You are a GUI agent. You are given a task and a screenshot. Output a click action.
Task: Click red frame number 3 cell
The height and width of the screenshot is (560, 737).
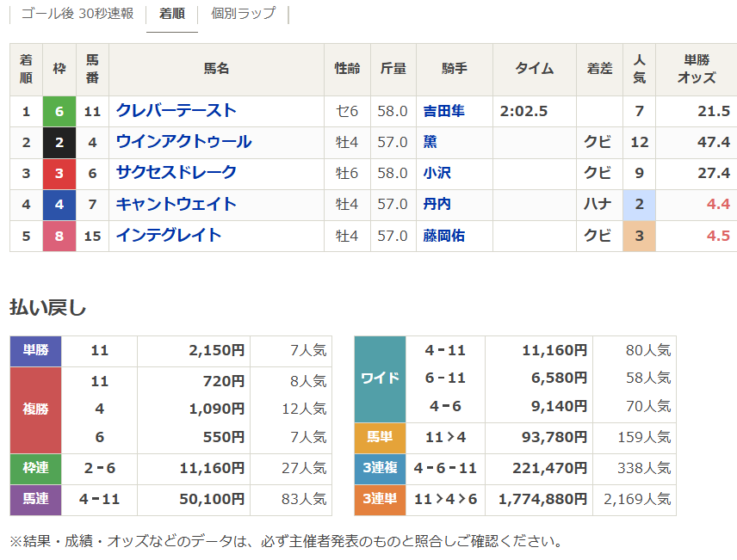[59, 174]
